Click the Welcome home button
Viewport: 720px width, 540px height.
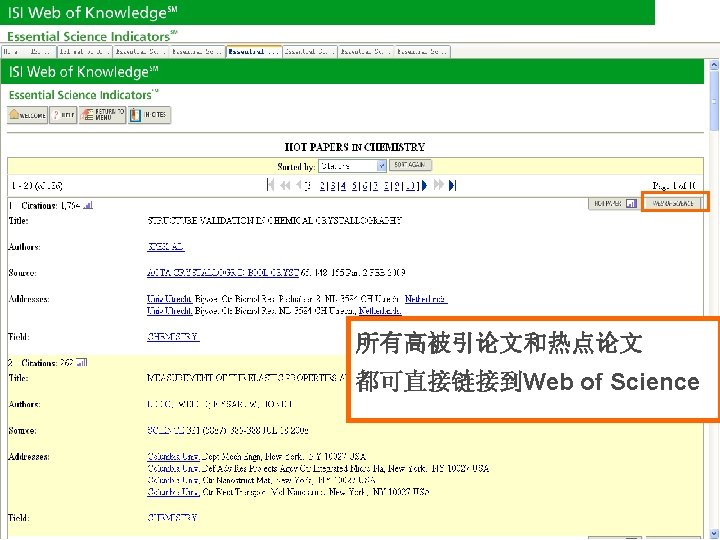(x=28, y=115)
